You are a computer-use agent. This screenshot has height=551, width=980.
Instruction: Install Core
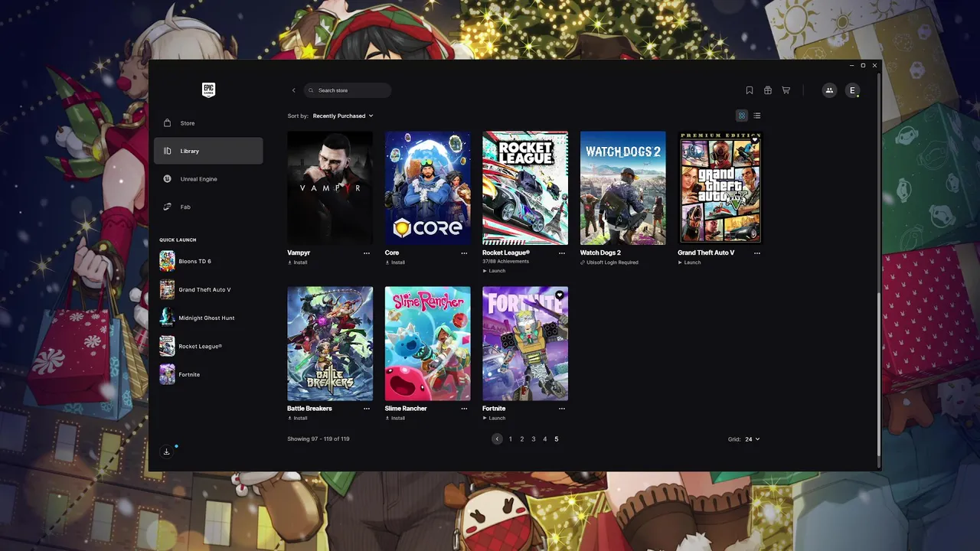point(395,262)
